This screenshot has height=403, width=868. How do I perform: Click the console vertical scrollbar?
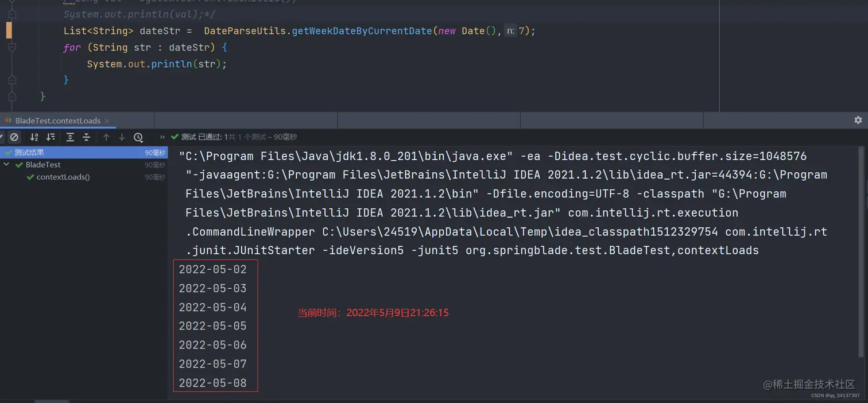click(x=861, y=253)
